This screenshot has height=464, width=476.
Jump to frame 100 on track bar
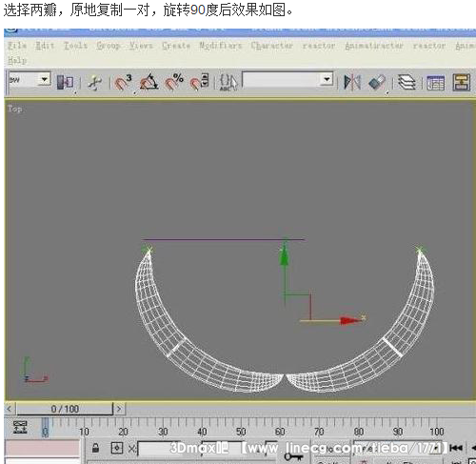pyautogui.click(x=437, y=432)
